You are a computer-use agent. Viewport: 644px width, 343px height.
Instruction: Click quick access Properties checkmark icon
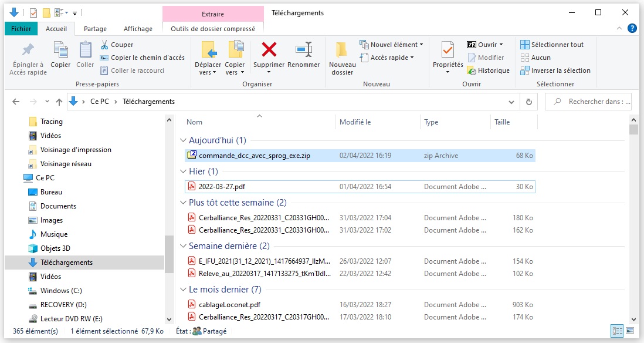point(33,13)
